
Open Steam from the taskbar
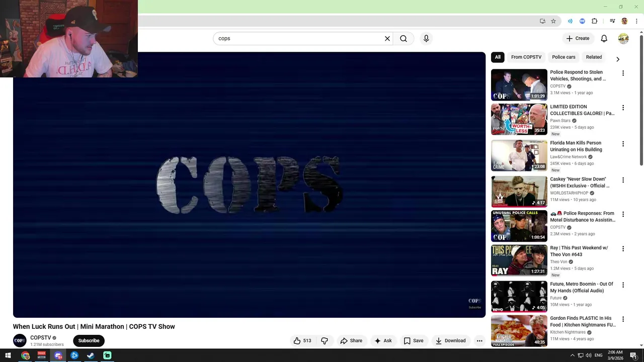[91, 355]
